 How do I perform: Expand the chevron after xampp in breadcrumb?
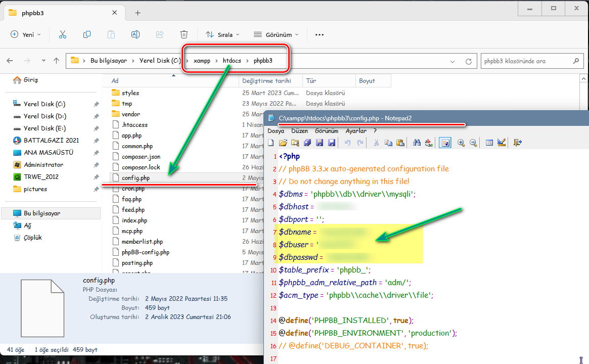[217, 61]
